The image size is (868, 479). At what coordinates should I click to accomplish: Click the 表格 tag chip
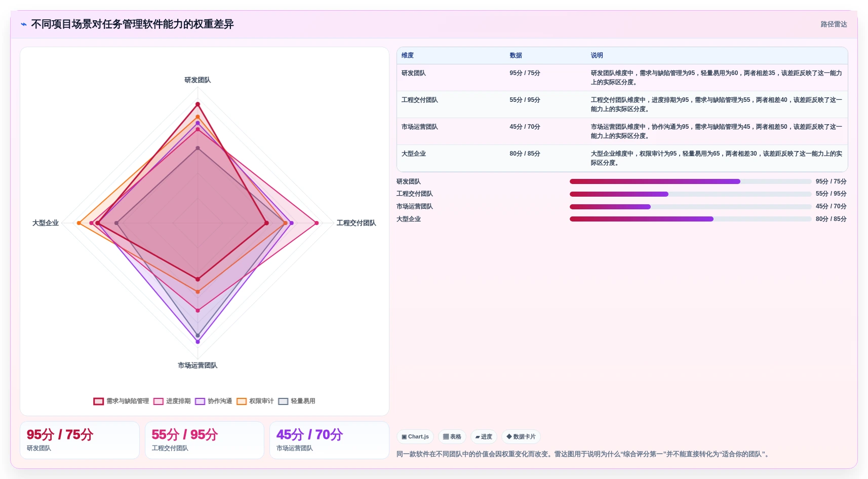tap(452, 436)
